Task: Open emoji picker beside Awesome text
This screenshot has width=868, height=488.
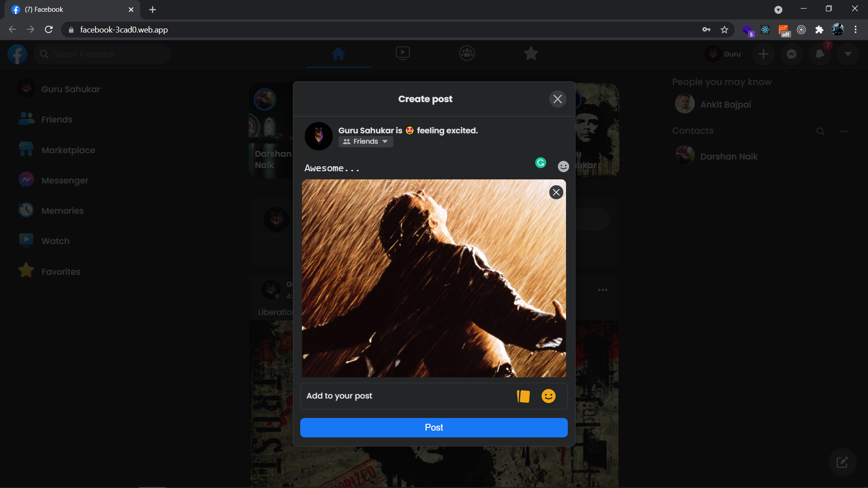Action: coord(563,167)
